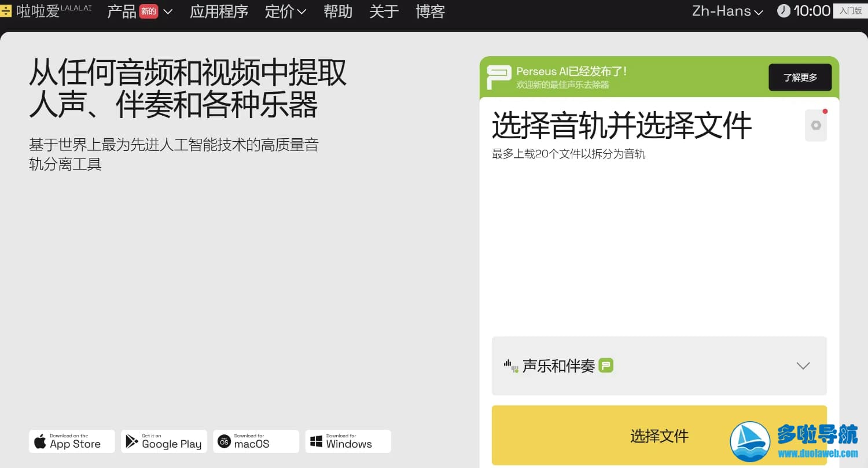
Task: Open the 博客 blog link
Action: (430, 11)
